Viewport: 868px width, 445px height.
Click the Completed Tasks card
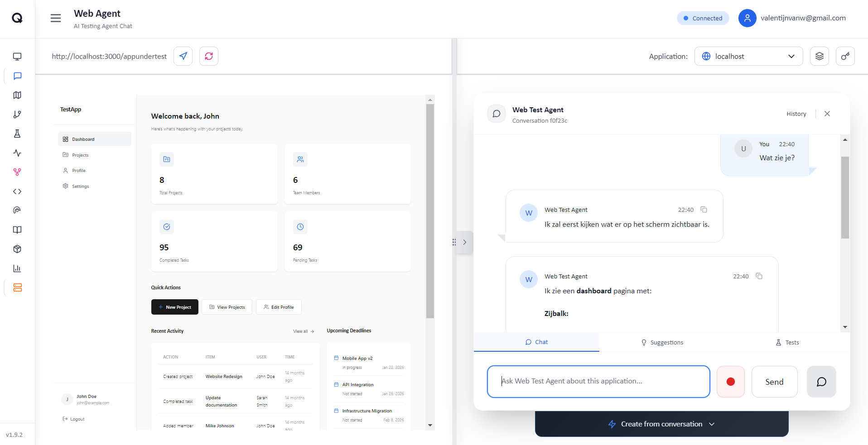[x=214, y=241]
